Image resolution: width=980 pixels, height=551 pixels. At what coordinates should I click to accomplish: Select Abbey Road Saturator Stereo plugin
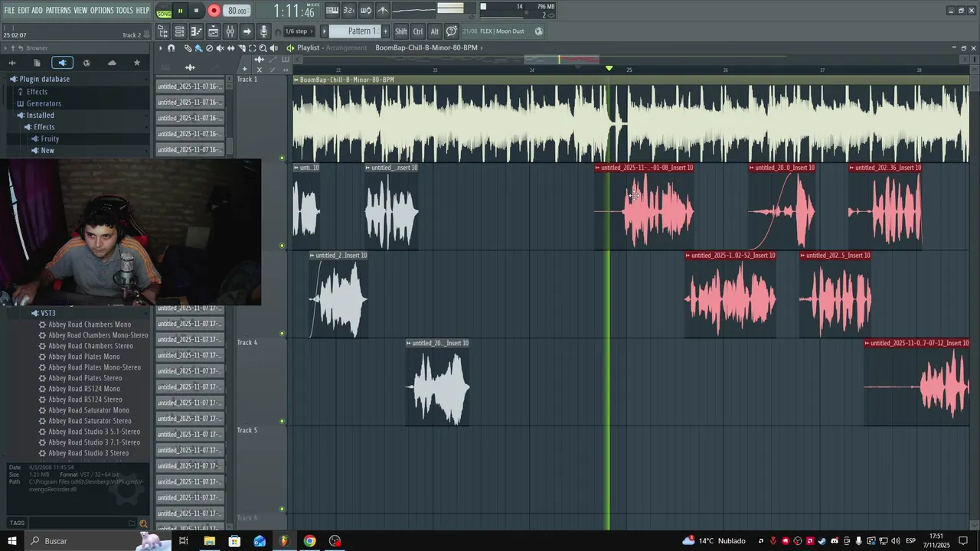[x=90, y=421]
